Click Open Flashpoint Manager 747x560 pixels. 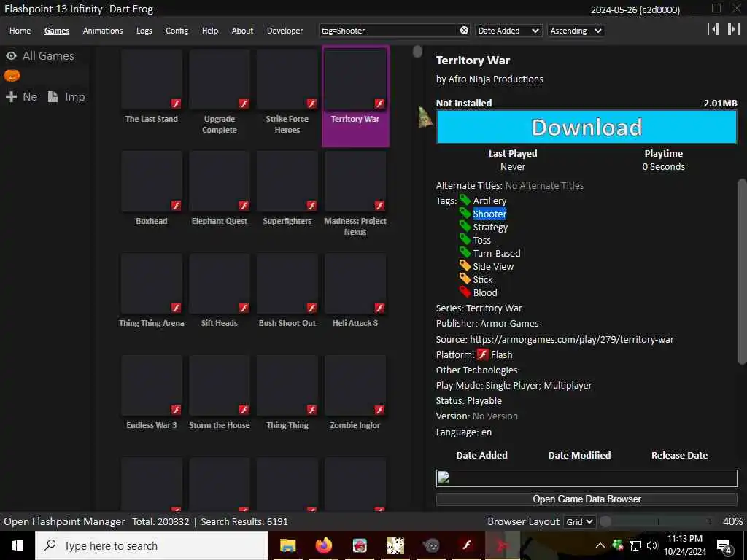(64, 522)
